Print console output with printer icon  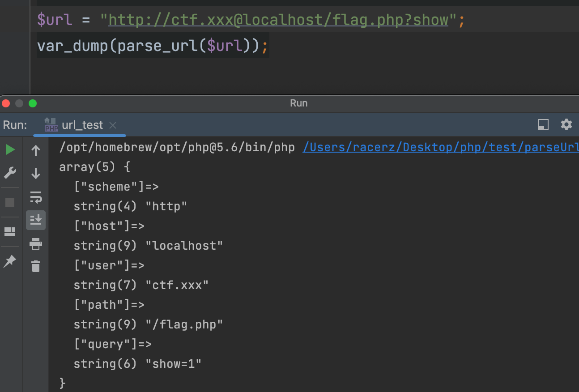tap(36, 244)
